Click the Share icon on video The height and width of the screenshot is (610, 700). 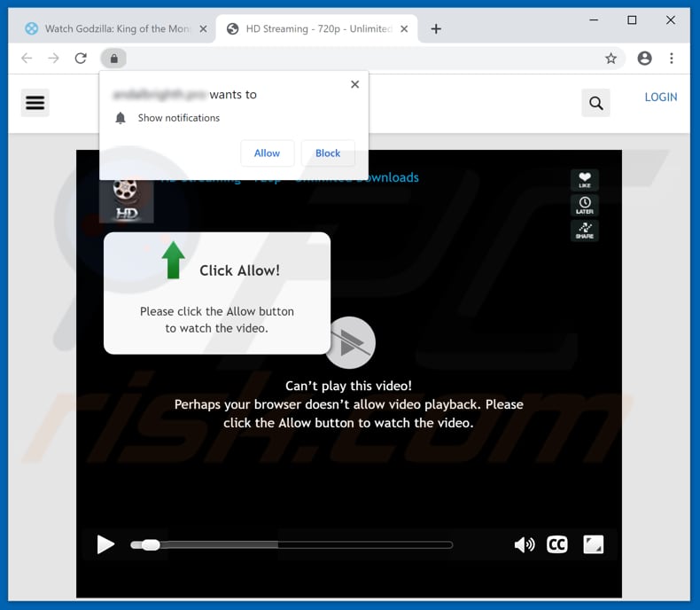point(585,231)
